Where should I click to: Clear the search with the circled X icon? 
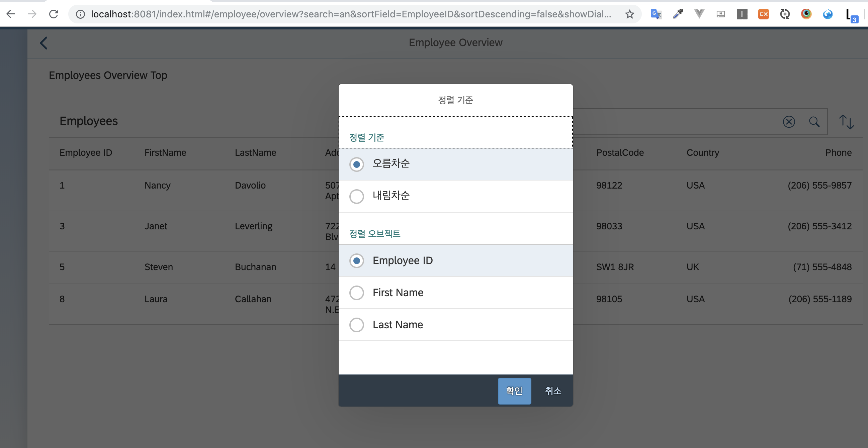point(789,122)
